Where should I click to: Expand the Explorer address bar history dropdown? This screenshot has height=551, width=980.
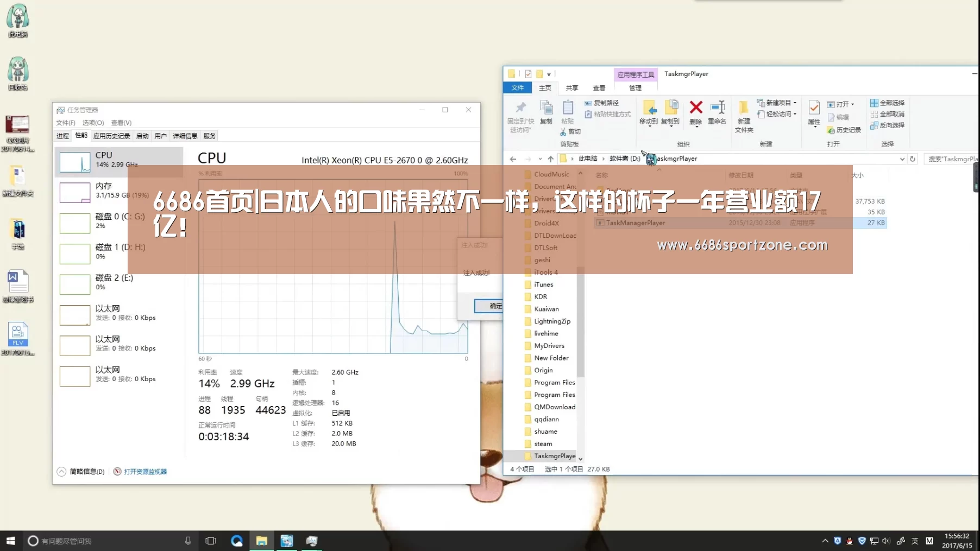point(902,159)
